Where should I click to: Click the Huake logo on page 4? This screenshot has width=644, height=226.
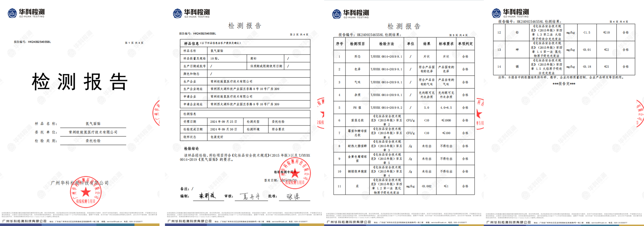510,13
